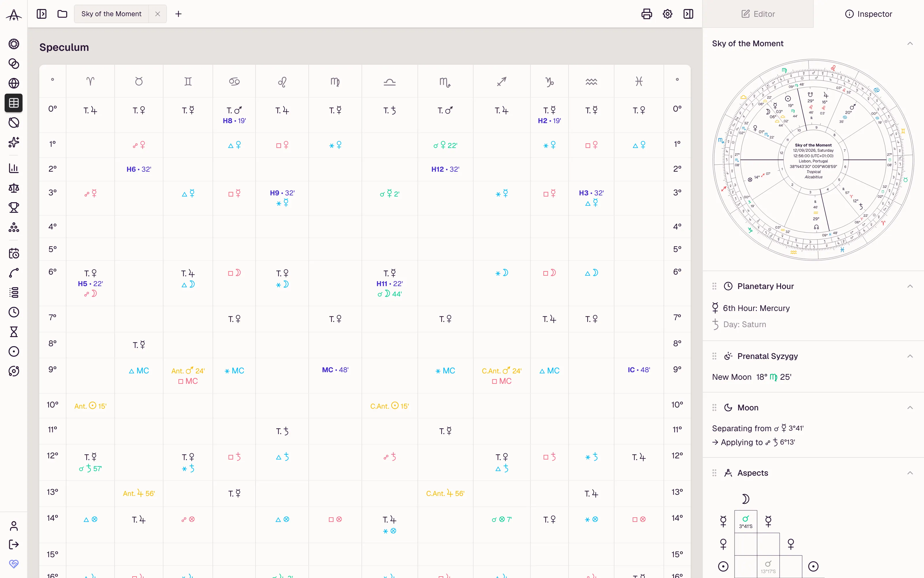Open the calendar clock icon in sidebar
Image resolution: width=924 pixels, height=578 pixels.
point(14,253)
